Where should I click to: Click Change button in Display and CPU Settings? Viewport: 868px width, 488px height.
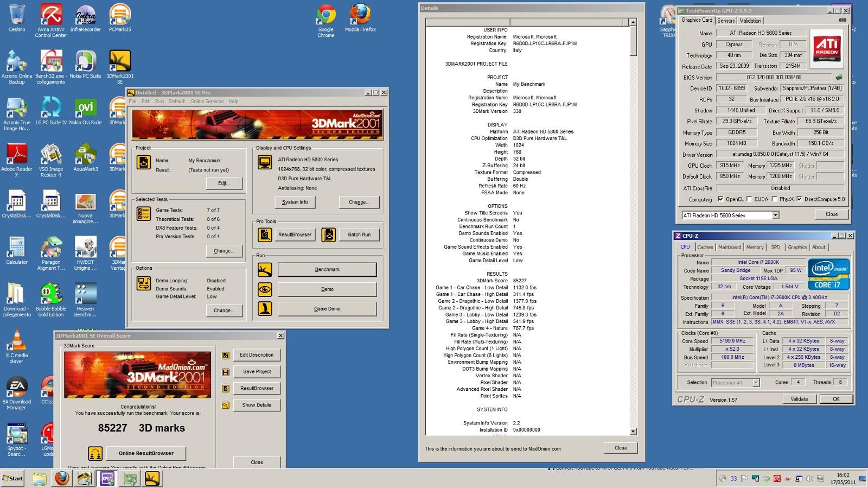coord(359,202)
